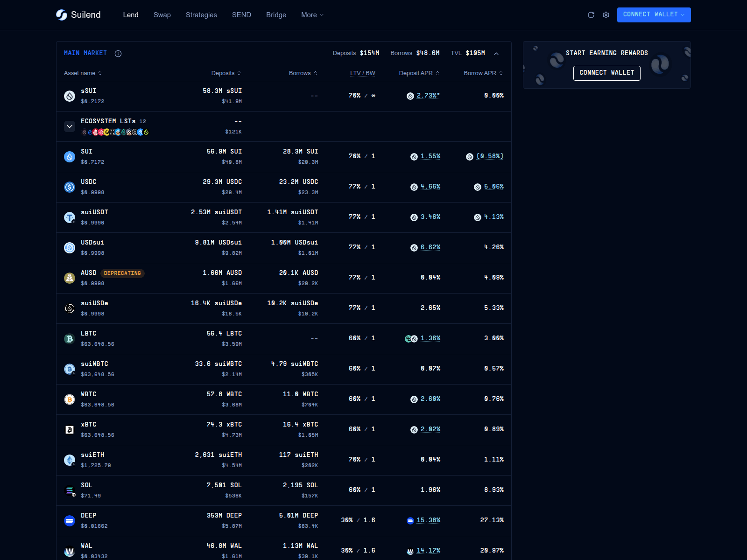The height and width of the screenshot is (560, 747).
Task: Sort by Borrows column
Action: [303, 73]
